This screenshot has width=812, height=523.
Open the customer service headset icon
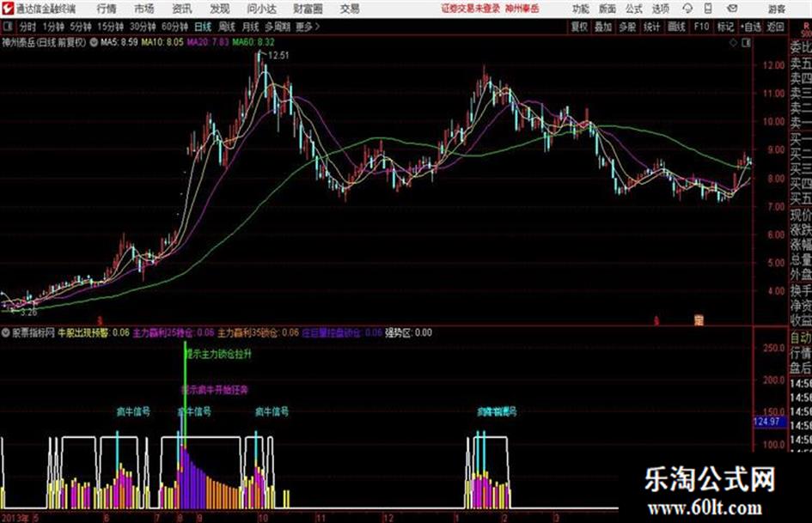[x=687, y=9]
